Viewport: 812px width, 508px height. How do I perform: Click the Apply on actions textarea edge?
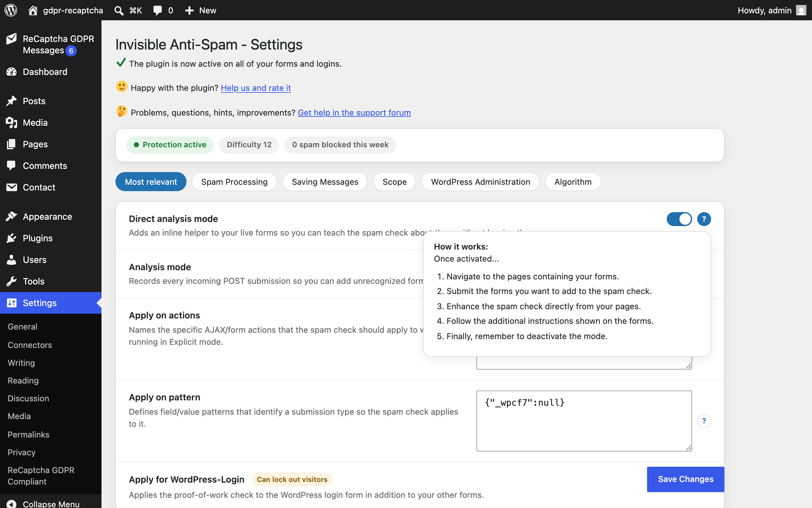coord(584,363)
